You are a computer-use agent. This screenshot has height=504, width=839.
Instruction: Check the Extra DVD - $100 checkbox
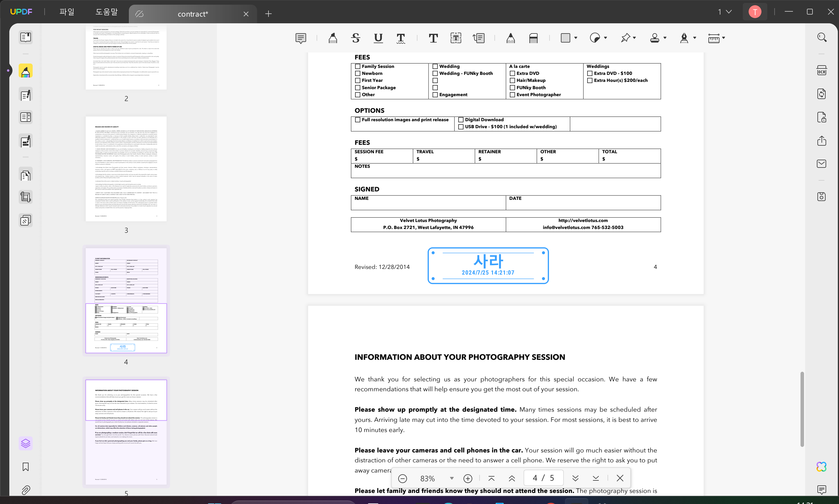pyautogui.click(x=590, y=73)
